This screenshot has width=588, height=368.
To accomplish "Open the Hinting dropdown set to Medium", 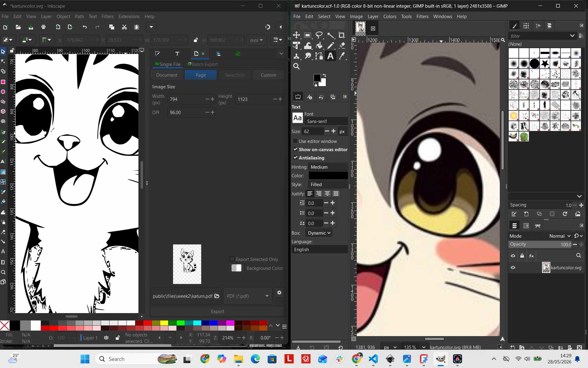I will coord(328,167).
